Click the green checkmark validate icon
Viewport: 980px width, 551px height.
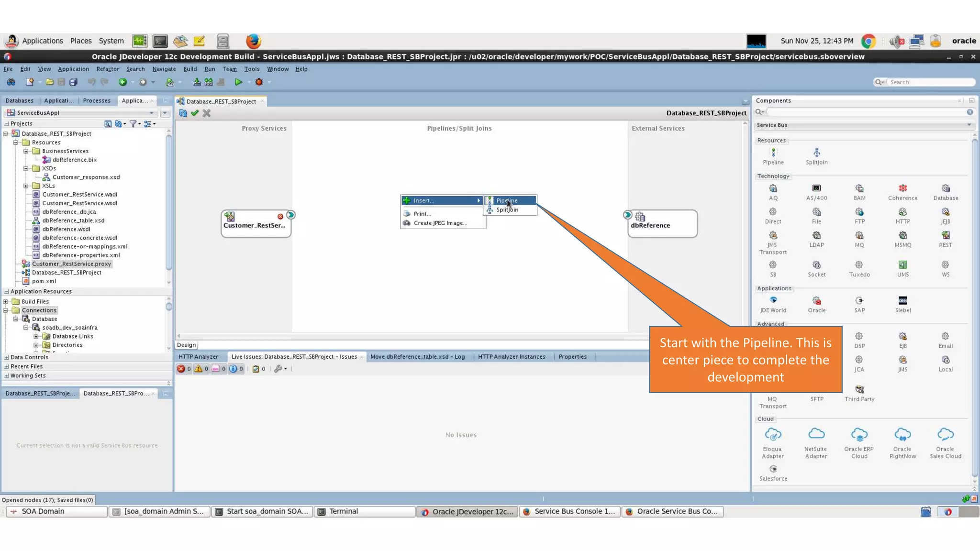click(x=195, y=113)
